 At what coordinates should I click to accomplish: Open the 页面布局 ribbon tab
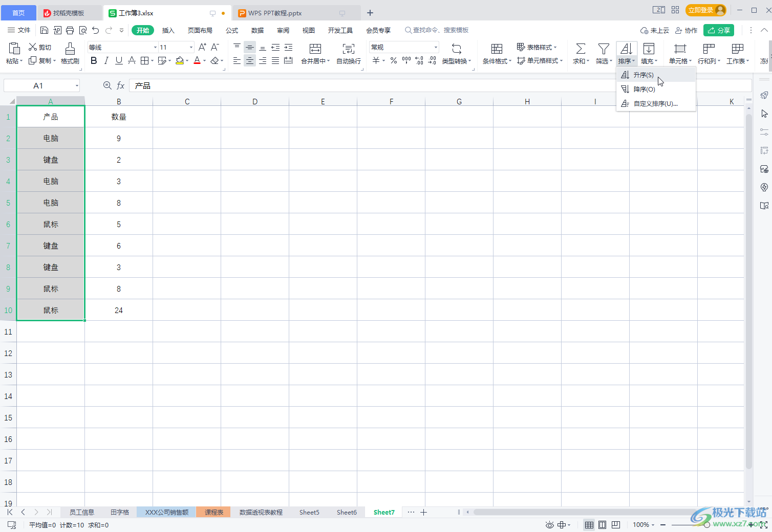[200, 30]
